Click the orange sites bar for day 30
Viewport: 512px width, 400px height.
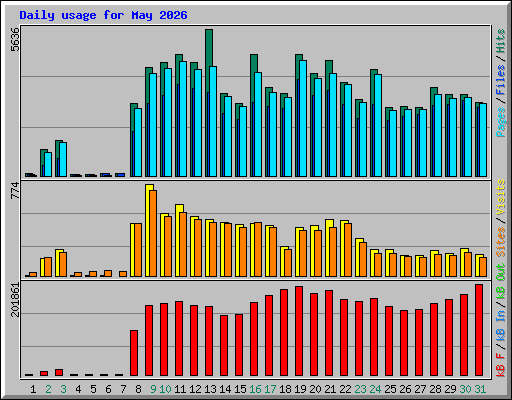pos(468,264)
